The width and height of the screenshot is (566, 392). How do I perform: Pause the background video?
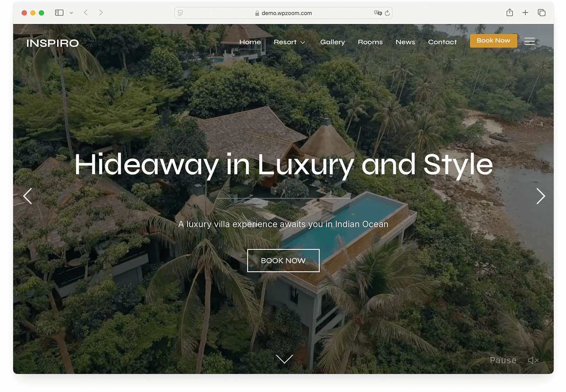(x=503, y=360)
